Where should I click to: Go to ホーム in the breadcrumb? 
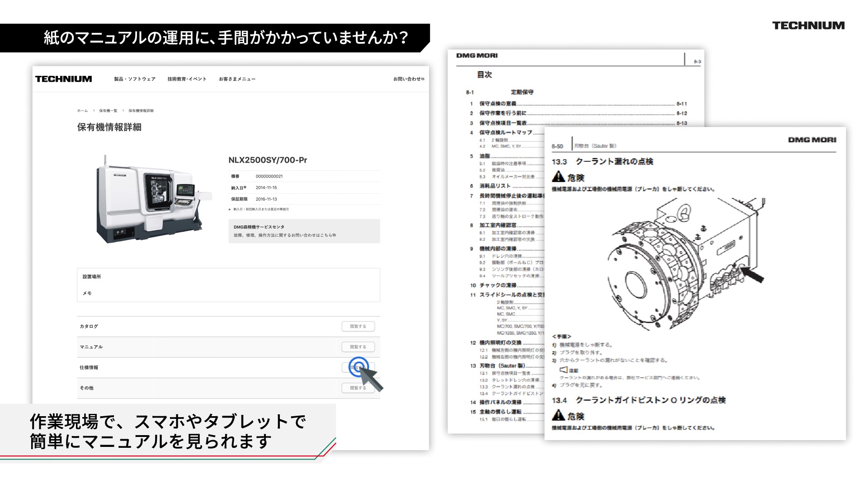[x=82, y=111]
